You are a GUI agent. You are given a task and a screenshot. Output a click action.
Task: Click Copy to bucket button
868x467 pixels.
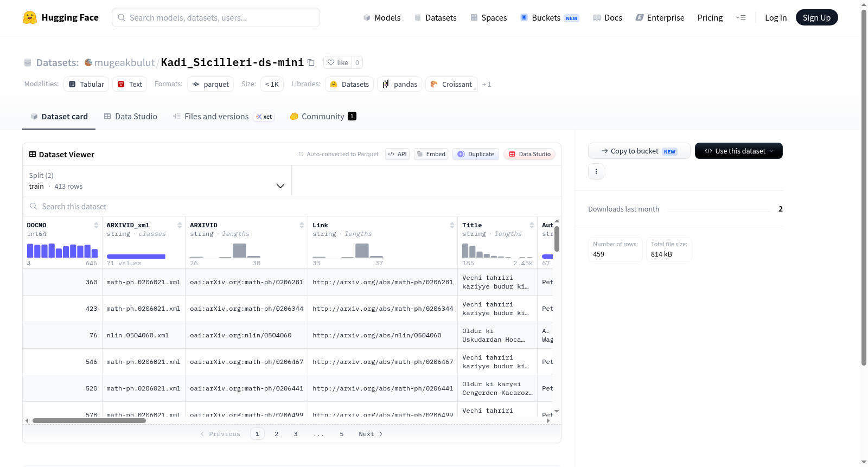pos(639,151)
